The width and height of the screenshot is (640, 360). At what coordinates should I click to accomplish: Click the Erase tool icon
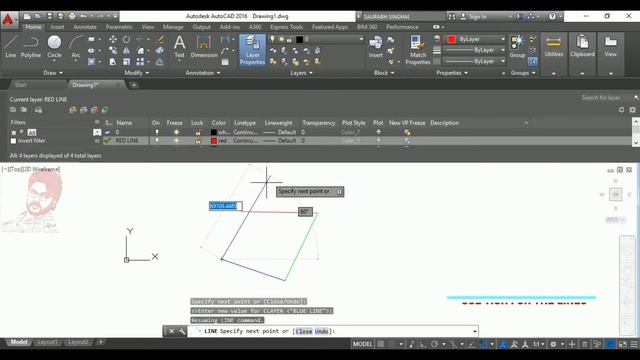pyautogui.click(x=160, y=39)
